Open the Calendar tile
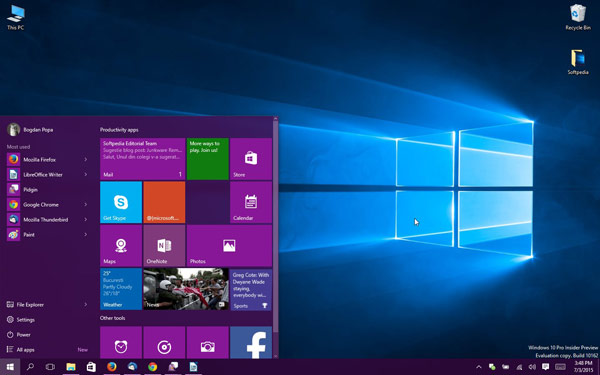The height and width of the screenshot is (375, 600). tap(251, 202)
